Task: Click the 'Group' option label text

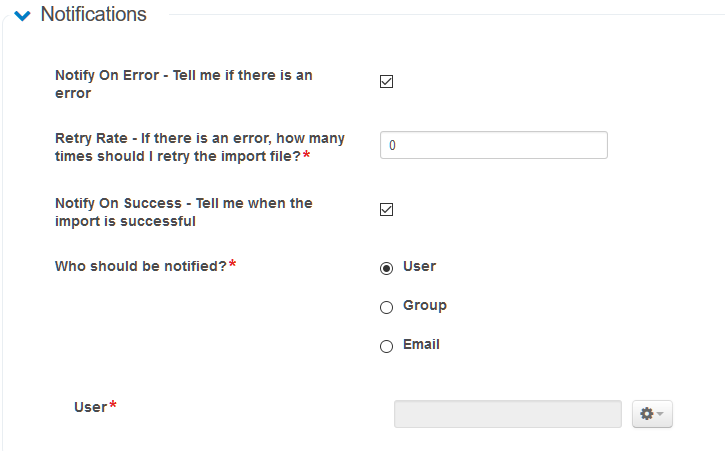Action: coord(424,305)
